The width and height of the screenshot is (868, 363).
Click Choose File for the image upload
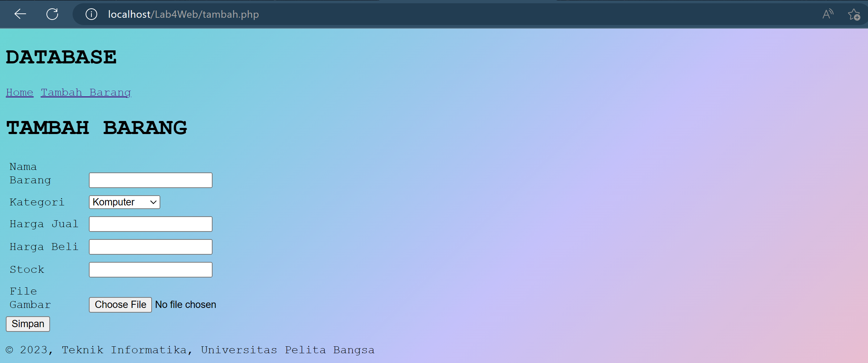point(120,304)
